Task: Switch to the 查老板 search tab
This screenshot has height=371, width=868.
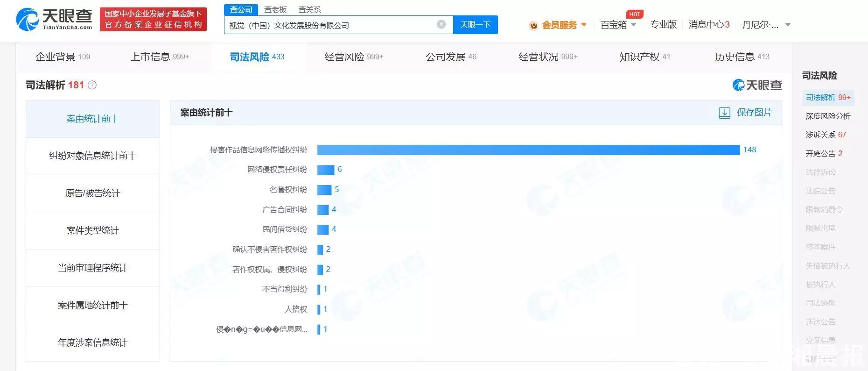Action: pyautogui.click(x=275, y=9)
